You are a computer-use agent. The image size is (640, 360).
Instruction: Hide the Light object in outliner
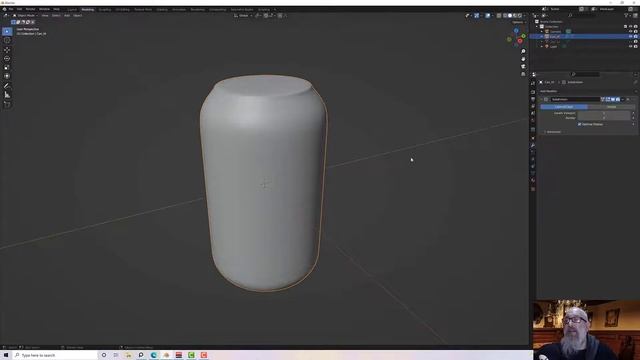(631, 47)
